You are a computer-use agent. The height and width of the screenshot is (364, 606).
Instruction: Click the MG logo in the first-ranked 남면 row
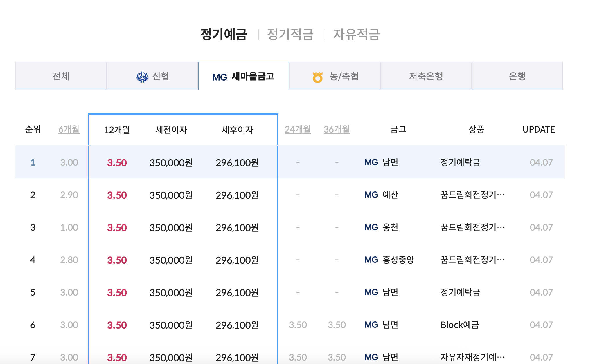tap(371, 162)
